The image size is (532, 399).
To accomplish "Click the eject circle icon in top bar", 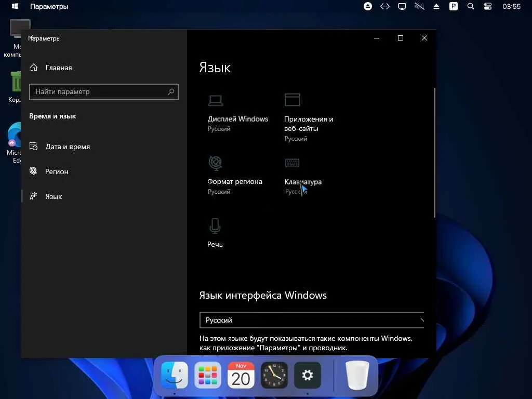I will 368,6.
